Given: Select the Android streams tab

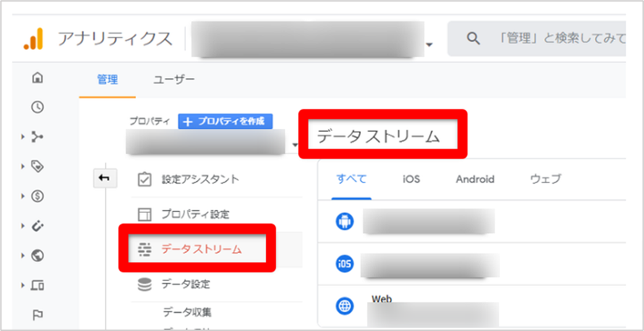Looking at the screenshot, I should [475, 180].
